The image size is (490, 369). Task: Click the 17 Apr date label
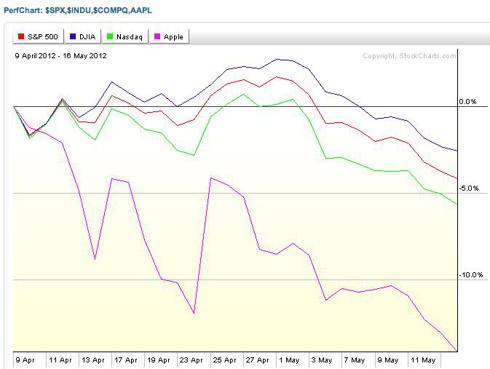126,360
